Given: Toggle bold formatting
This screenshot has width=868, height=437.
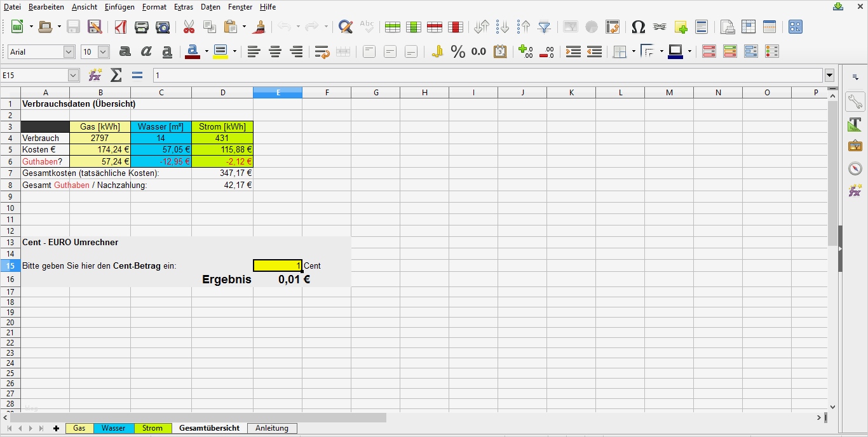Looking at the screenshot, I should tap(125, 51).
